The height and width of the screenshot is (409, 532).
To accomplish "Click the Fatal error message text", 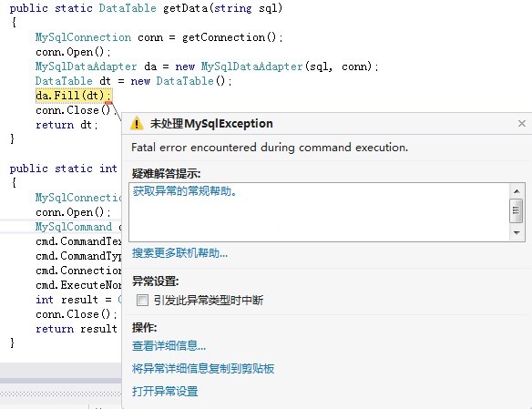I will [x=270, y=148].
